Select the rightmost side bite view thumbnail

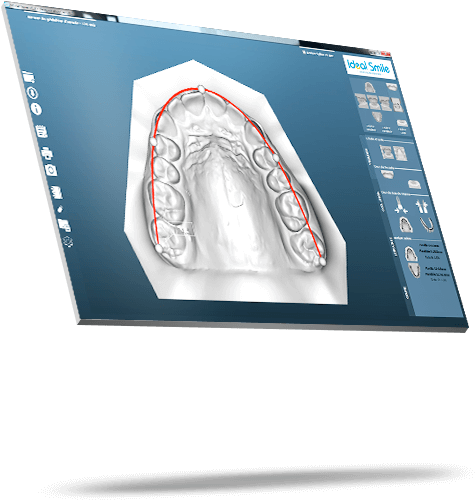point(397,105)
